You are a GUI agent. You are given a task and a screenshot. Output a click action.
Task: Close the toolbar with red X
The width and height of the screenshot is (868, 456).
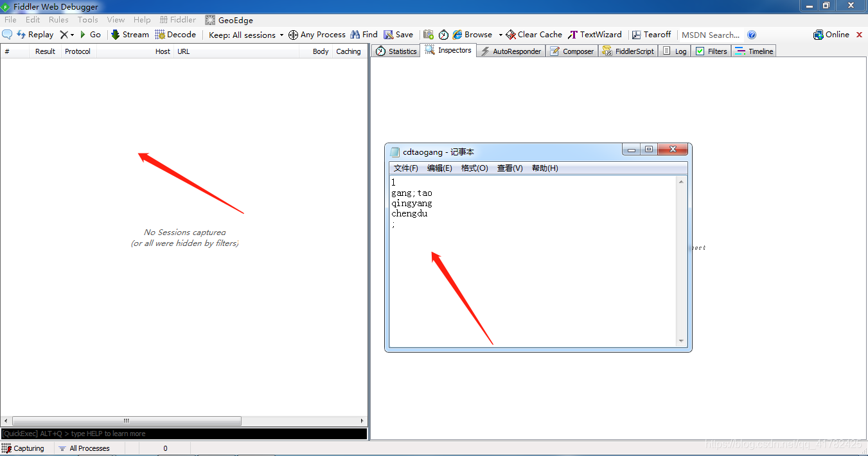click(x=860, y=35)
